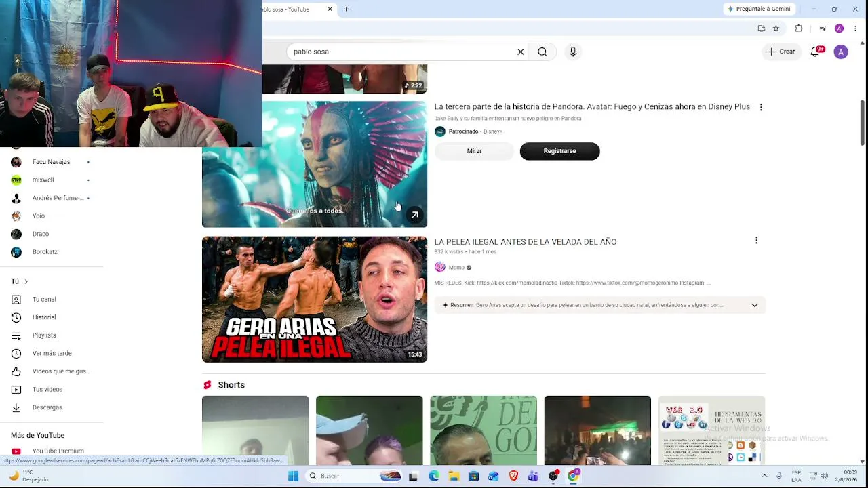This screenshot has height=488, width=868.
Task: Open a new browser tab
Action: tap(346, 9)
